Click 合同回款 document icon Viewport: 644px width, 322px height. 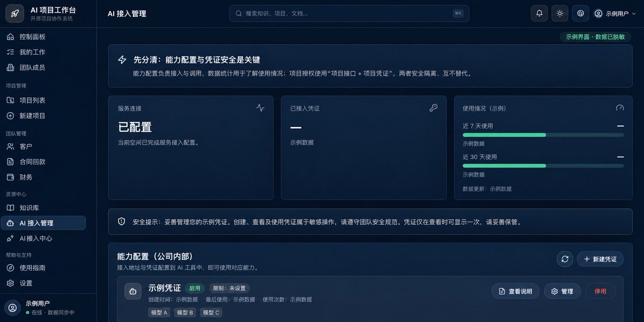point(10,162)
